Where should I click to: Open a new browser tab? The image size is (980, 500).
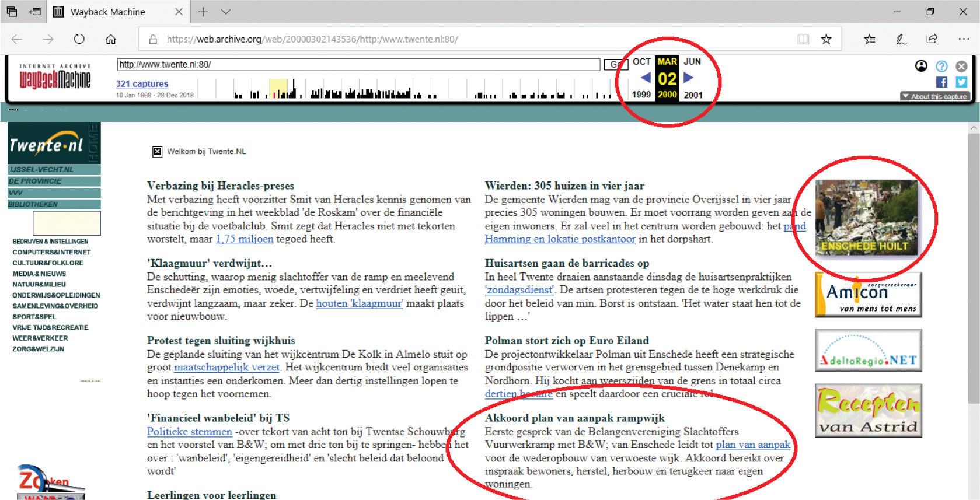pos(203,12)
